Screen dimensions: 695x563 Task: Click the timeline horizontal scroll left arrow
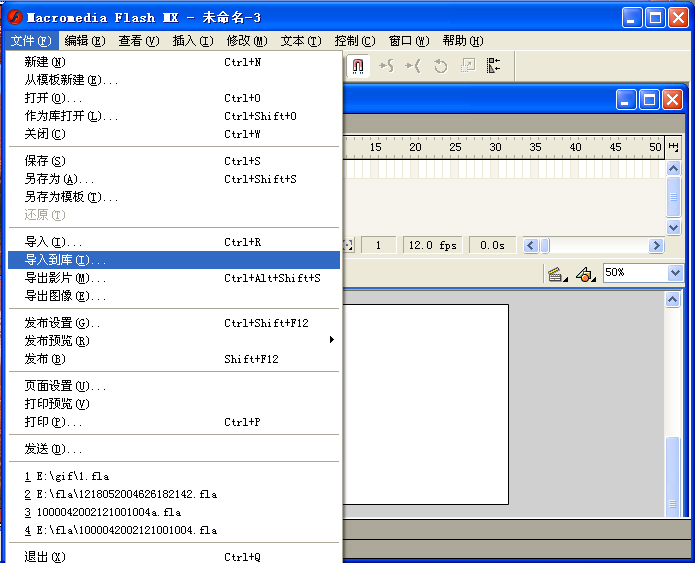click(x=530, y=245)
